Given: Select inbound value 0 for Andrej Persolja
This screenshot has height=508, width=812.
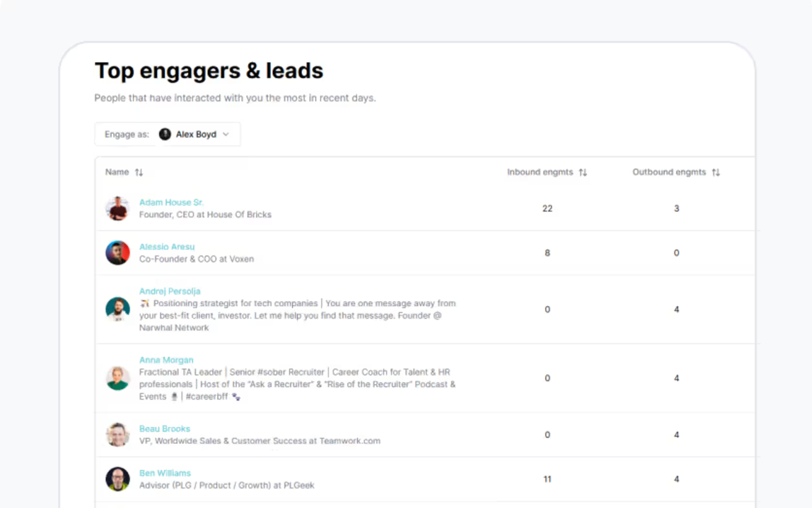Looking at the screenshot, I should [x=547, y=309].
